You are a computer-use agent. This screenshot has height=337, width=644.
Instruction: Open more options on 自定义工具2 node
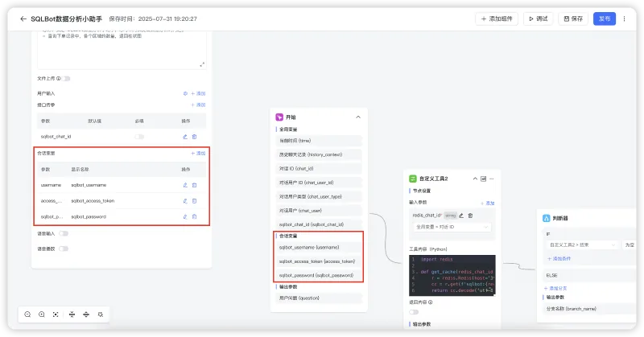tap(492, 179)
